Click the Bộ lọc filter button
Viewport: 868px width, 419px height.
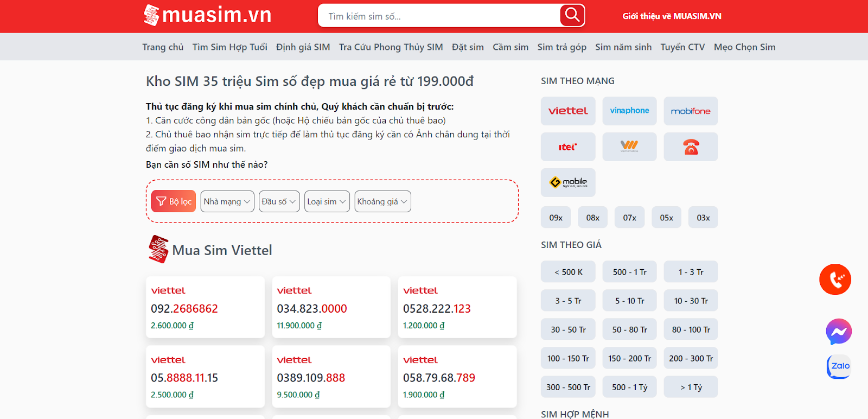point(174,201)
